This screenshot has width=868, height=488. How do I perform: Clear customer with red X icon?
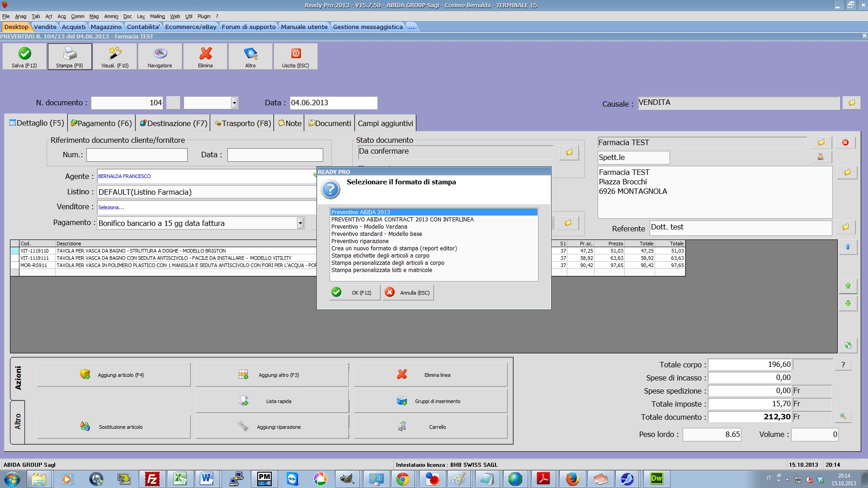845,143
